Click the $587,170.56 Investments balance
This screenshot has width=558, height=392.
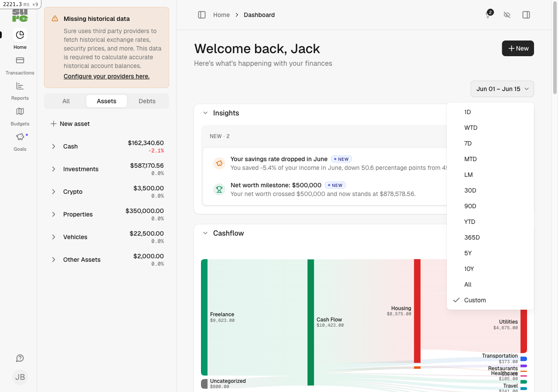pos(147,166)
